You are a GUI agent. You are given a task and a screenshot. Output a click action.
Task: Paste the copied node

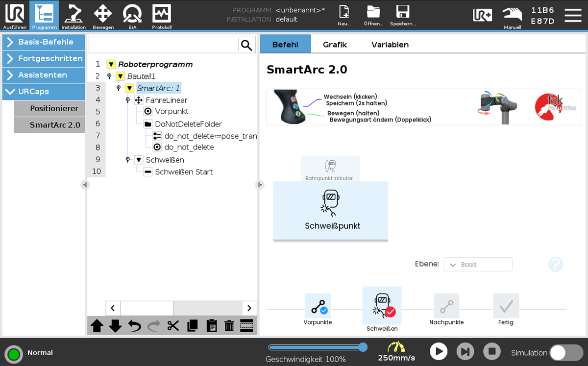pos(211,326)
